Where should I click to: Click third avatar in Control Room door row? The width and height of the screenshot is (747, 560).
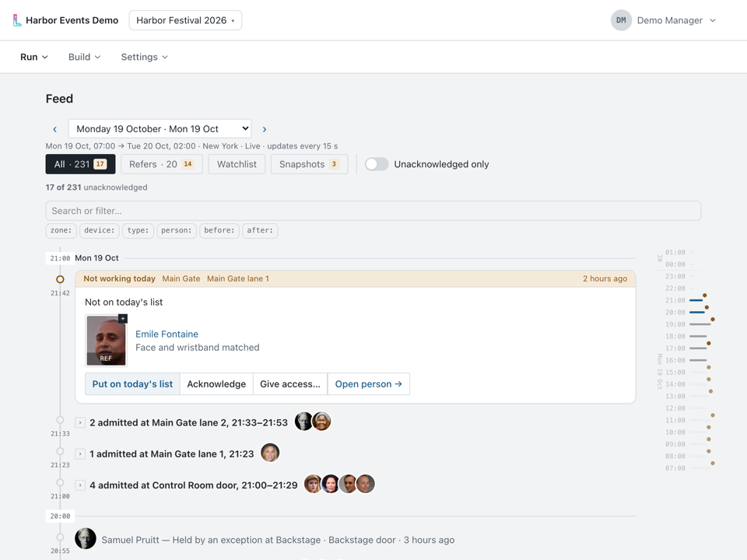click(x=349, y=485)
